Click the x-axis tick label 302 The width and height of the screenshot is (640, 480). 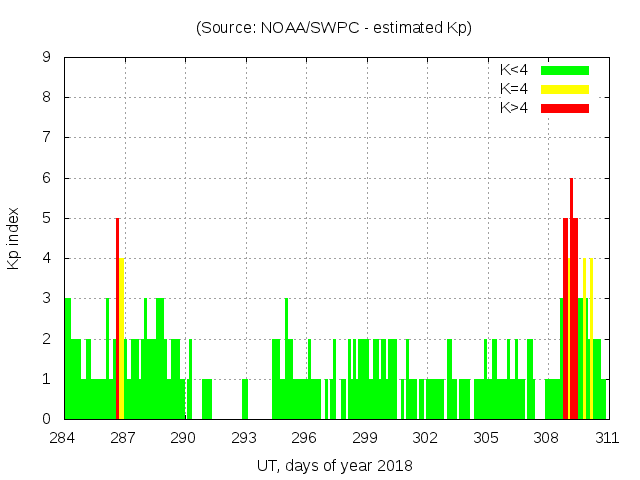(425, 438)
